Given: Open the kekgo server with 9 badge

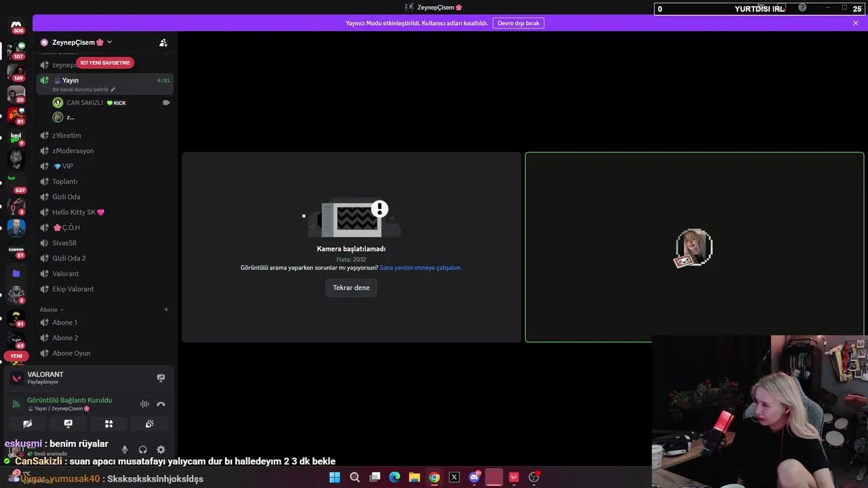Looking at the screenshot, I should point(16,138).
